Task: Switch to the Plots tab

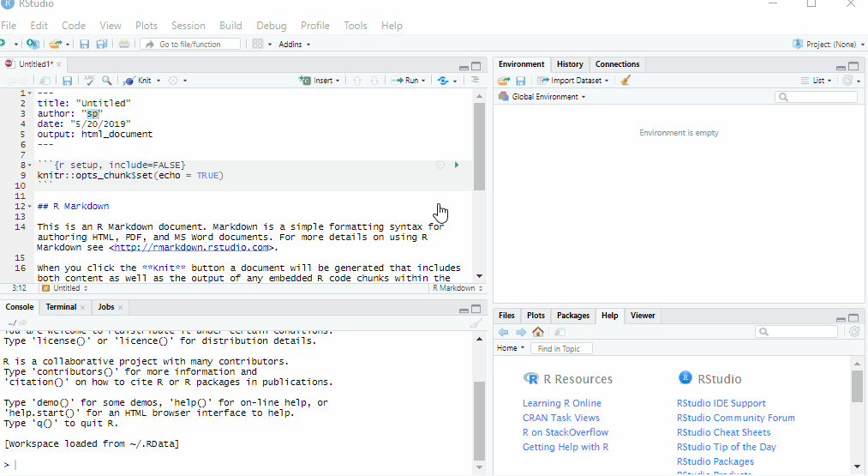Action: coord(536,316)
